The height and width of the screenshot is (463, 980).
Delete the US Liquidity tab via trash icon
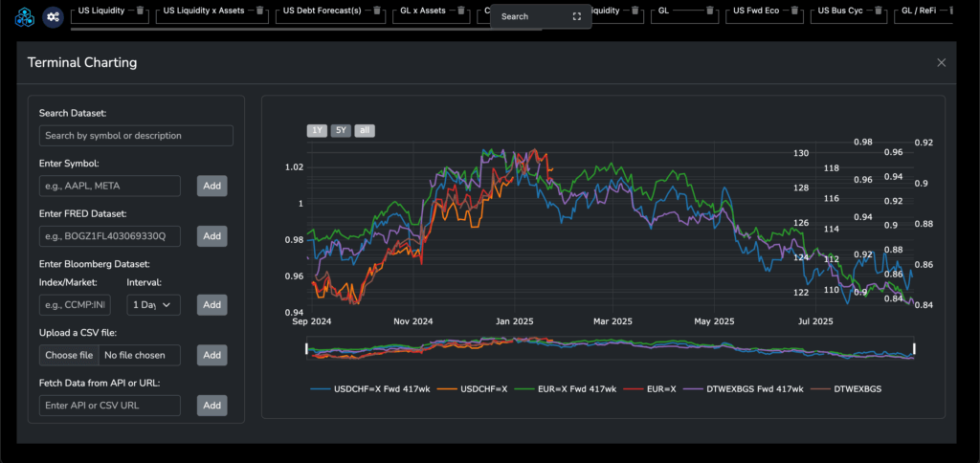pos(140,11)
